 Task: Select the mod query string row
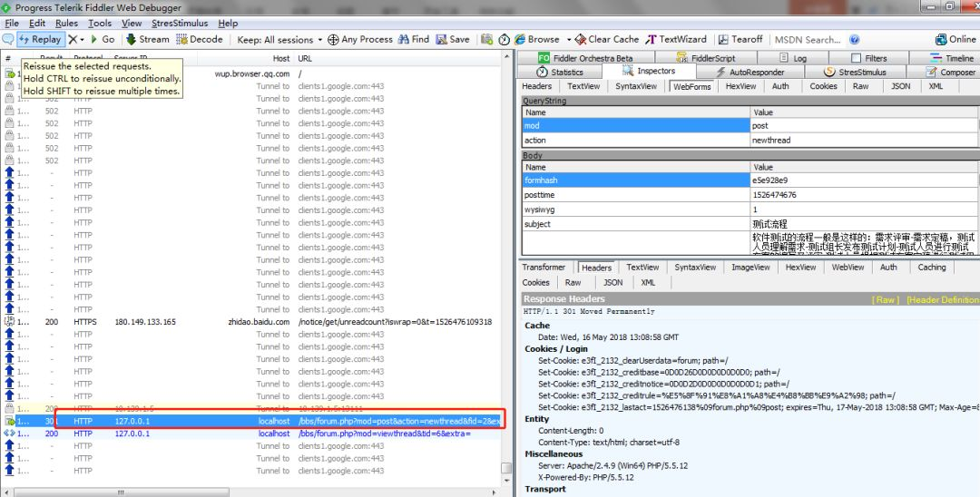click(x=750, y=125)
